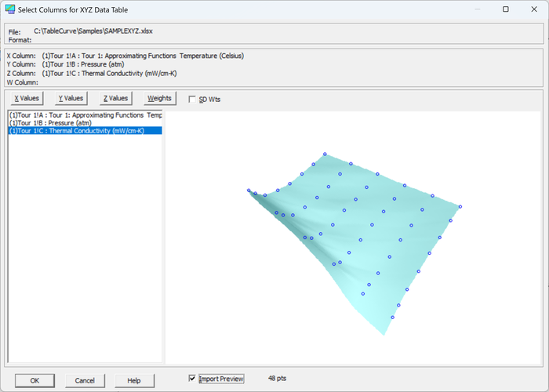
Task: Open Help for this dialog
Action: point(134,380)
